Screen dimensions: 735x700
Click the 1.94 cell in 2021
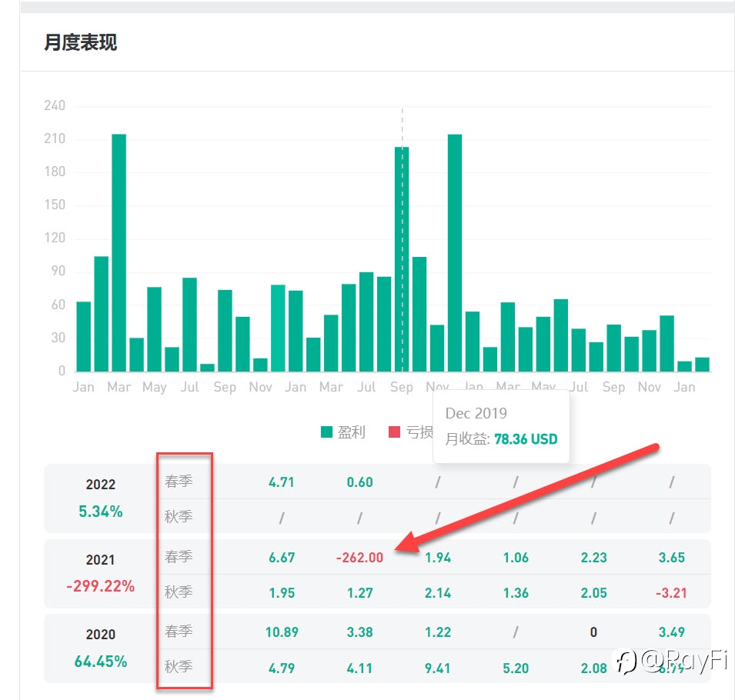438,558
